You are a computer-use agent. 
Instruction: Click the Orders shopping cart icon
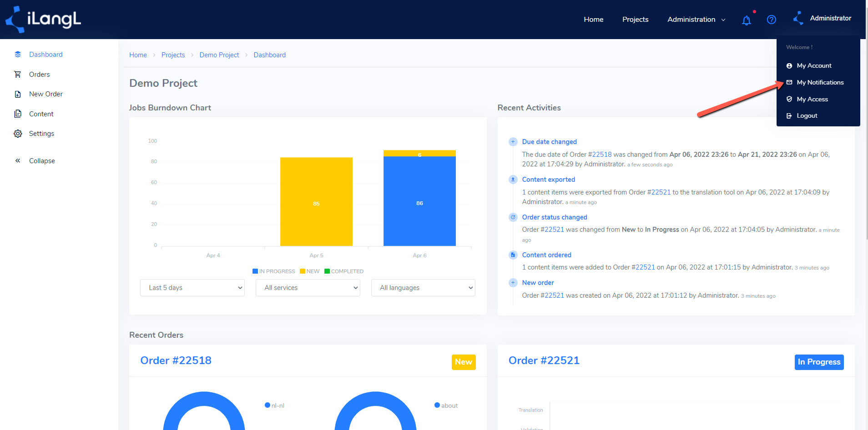[x=18, y=75]
